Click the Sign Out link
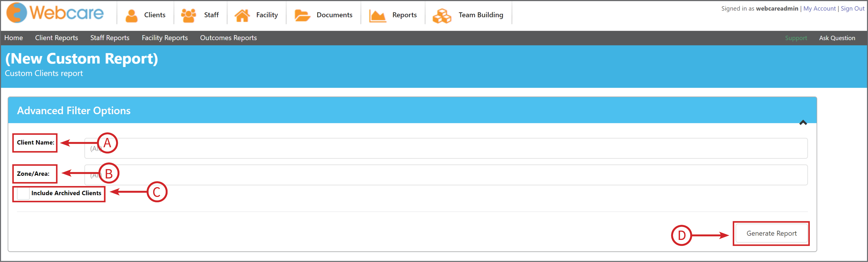 pyautogui.click(x=852, y=8)
